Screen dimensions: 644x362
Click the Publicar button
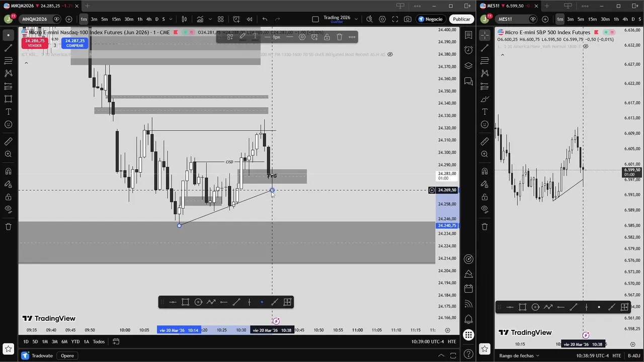pos(461,19)
